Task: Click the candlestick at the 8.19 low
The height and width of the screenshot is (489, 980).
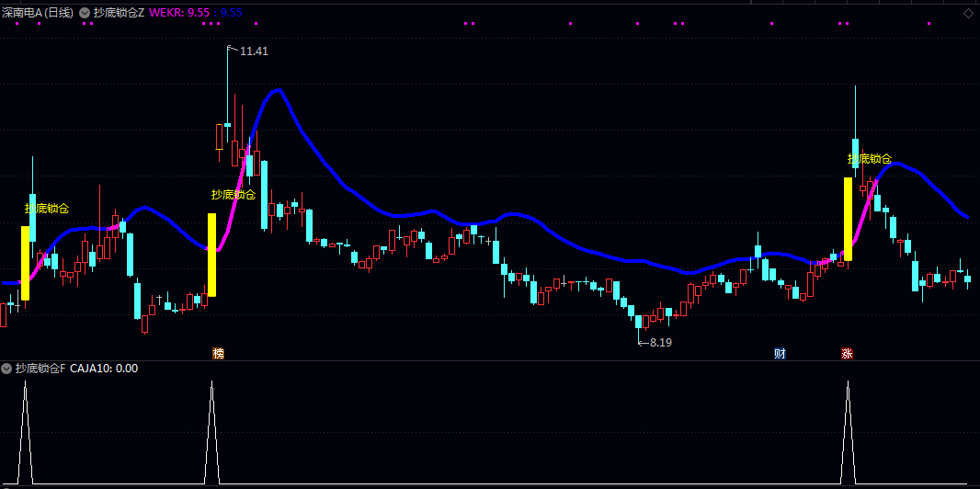Action: (x=639, y=322)
